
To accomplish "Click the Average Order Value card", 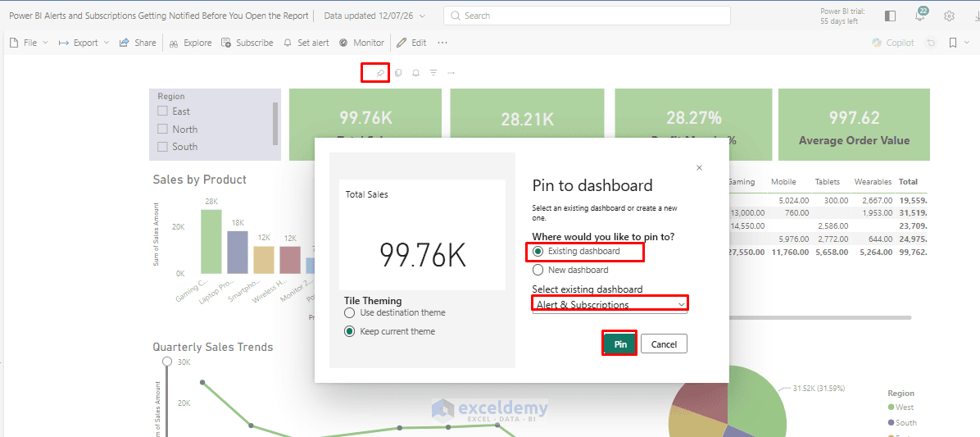I will click(x=854, y=125).
